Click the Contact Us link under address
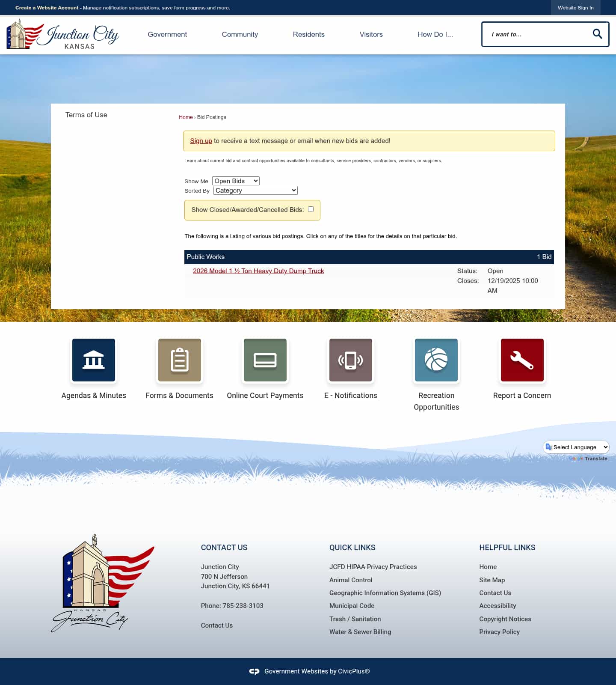616x685 pixels. click(217, 625)
